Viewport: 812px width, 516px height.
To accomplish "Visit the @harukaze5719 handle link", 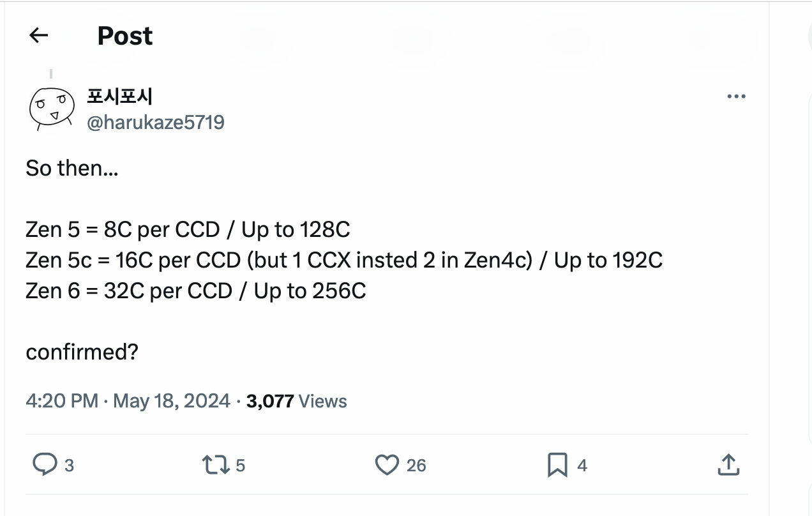I will coord(155,122).
